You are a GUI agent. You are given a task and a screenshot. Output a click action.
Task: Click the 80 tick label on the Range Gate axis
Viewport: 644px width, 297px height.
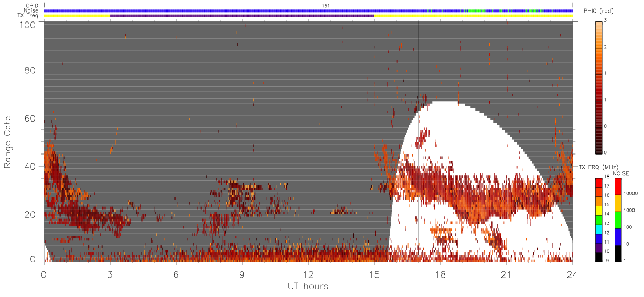(30, 70)
